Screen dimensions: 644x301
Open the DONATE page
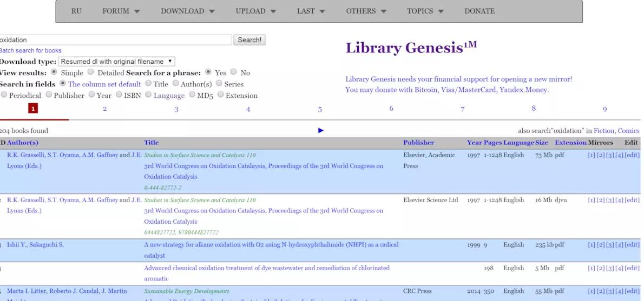(479, 11)
